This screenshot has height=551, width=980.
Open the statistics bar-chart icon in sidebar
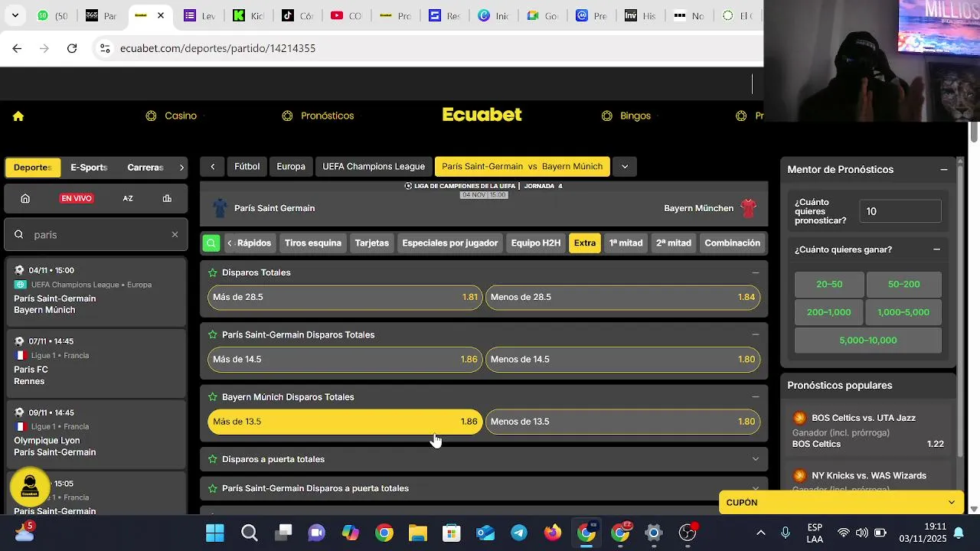click(167, 198)
